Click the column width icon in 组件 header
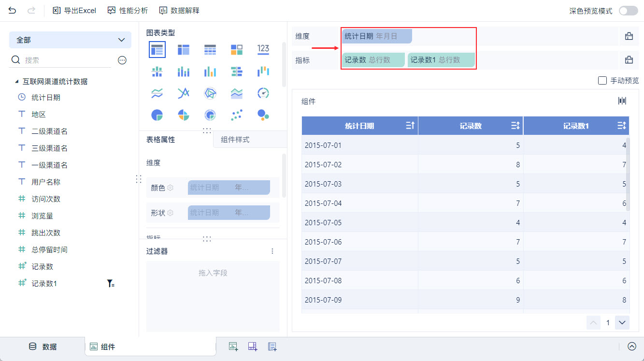Image resolution: width=644 pixels, height=361 pixels. coord(622,101)
